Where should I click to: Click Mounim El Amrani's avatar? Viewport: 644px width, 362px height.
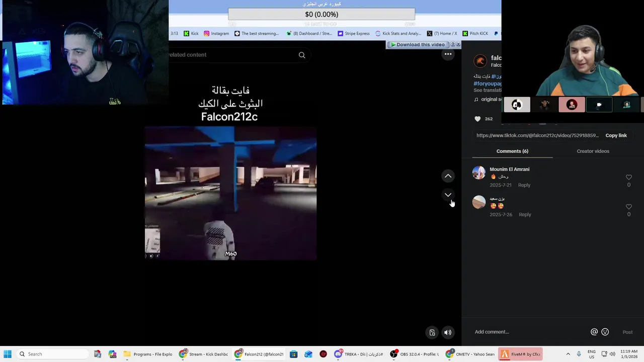coord(479,172)
